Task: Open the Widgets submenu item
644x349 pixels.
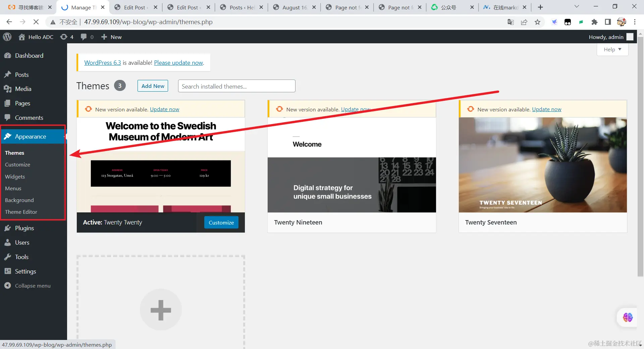Action: click(x=15, y=177)
